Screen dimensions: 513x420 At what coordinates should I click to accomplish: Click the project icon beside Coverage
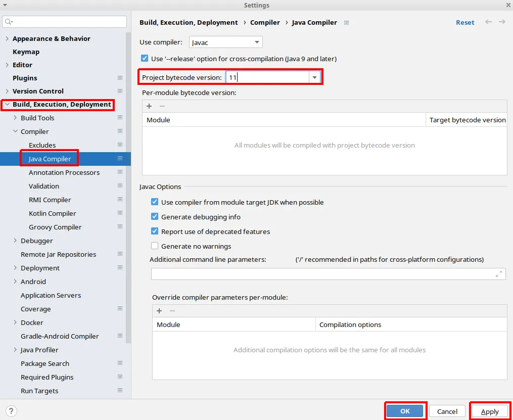120,309
